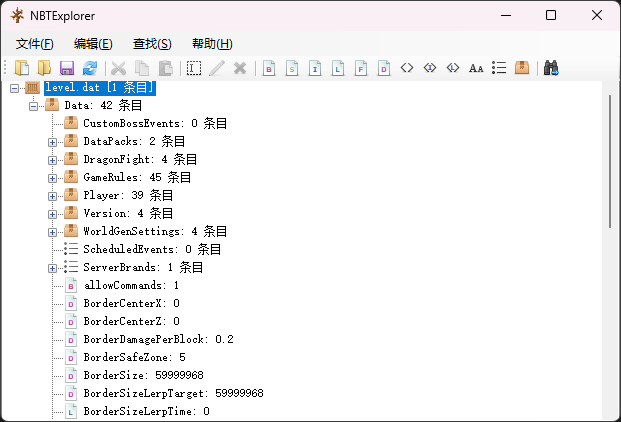
Task: Open the 帮助(H) menu
Action: pyautogui.click(x=212, y=44)
